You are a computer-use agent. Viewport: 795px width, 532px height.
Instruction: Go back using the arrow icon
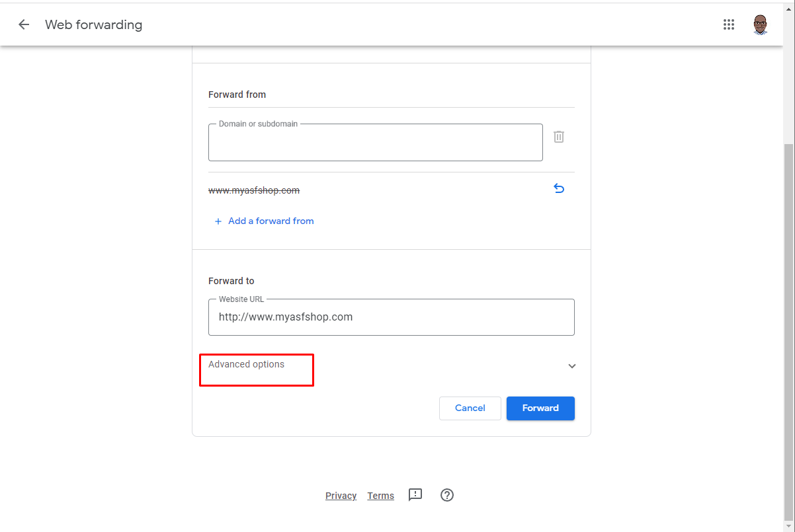pos(24,24)
